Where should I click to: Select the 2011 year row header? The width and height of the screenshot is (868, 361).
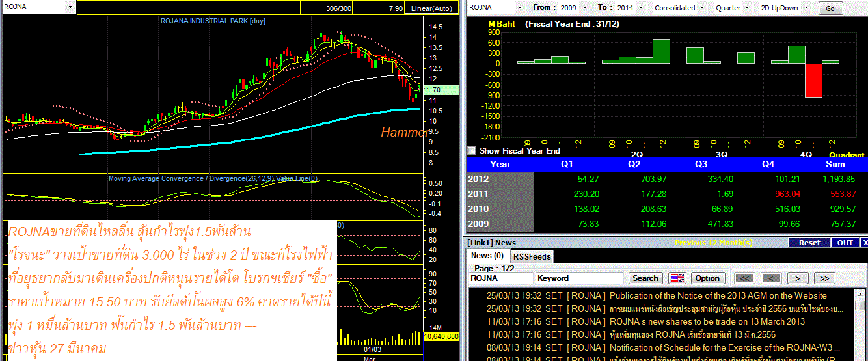pos(500,194)
